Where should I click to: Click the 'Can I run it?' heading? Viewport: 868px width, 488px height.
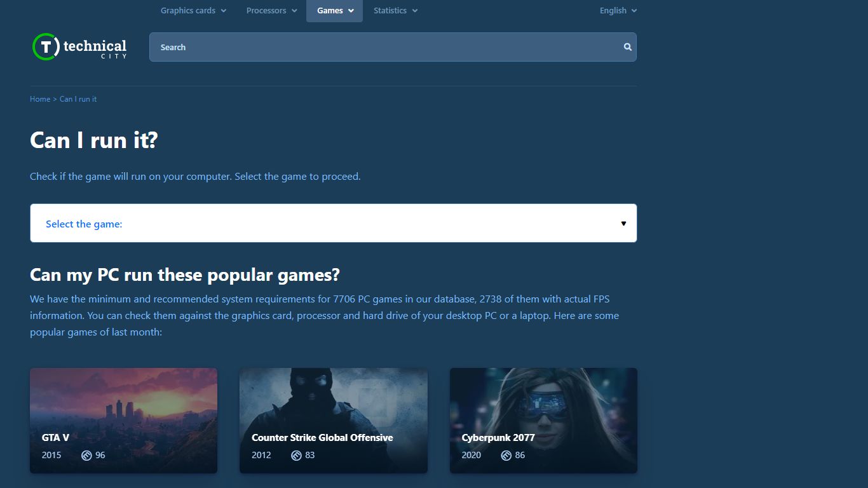point(93,140)
